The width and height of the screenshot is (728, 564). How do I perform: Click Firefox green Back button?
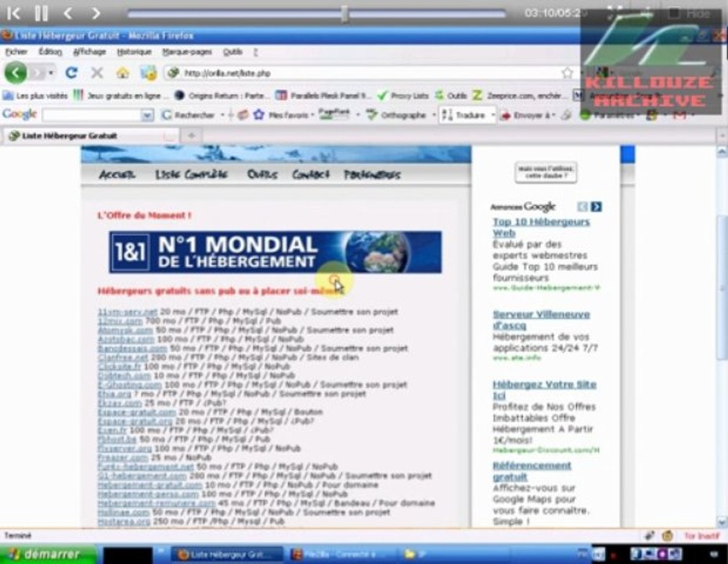tap(16, 73)
